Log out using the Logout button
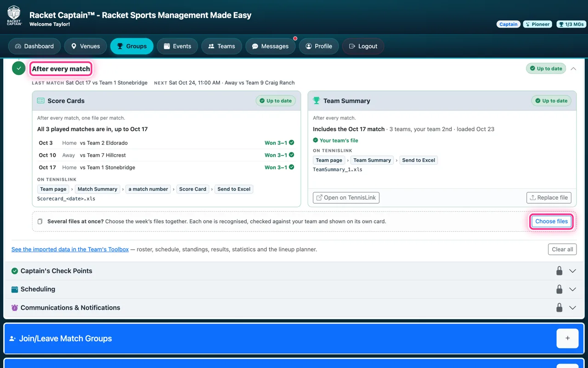588x368 pixels. pyautogui.click(x=363, y=46)
